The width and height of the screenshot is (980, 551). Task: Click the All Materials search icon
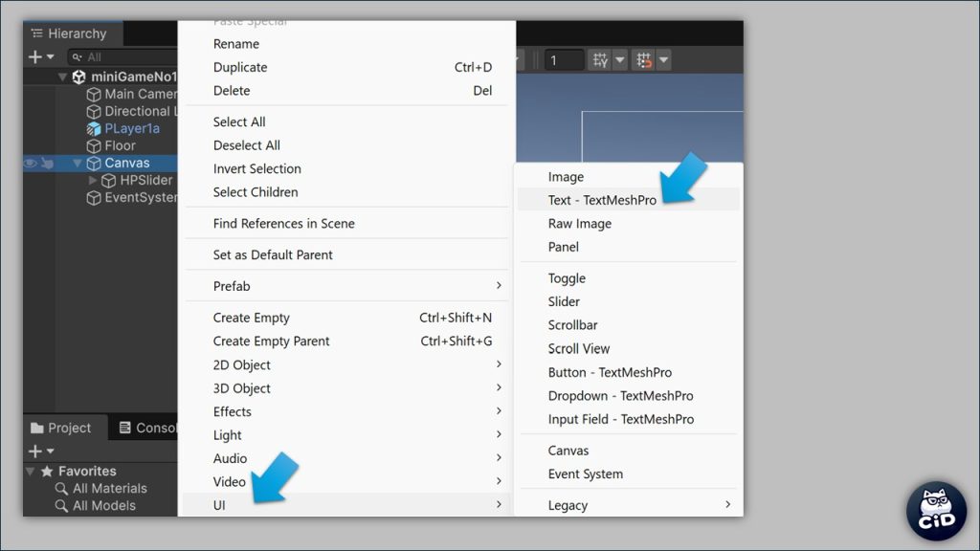tap(61, 489)
